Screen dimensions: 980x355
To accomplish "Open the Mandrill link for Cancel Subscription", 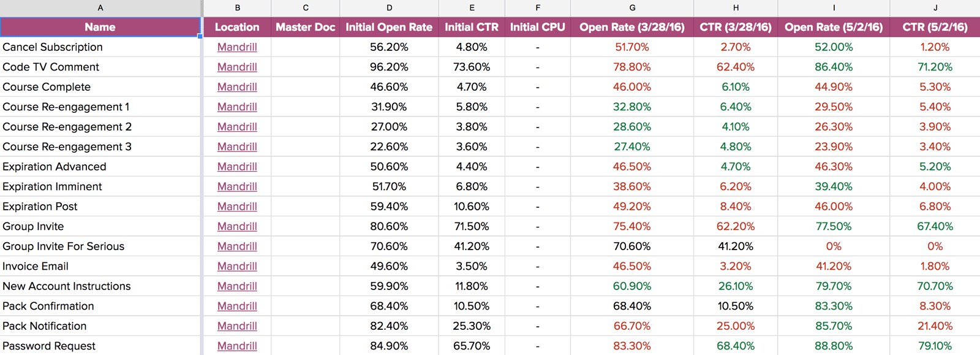I will coord(237,47).
